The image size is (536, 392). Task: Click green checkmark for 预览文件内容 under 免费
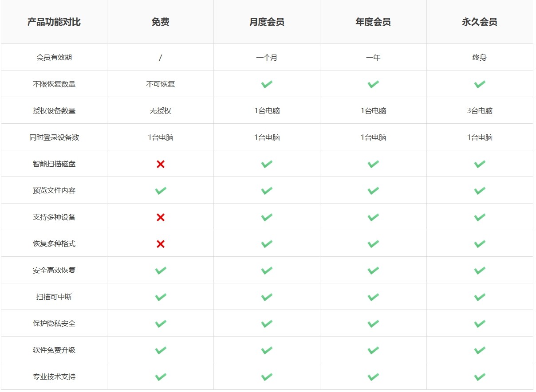point(161,191)
